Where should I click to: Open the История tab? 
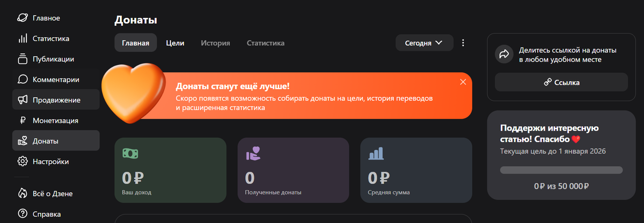(x=216, y=43)
